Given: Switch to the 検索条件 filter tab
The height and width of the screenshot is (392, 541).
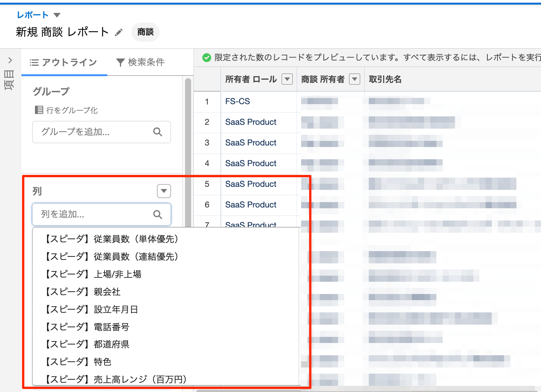Looking at the screenshot, I should point(141,62).
